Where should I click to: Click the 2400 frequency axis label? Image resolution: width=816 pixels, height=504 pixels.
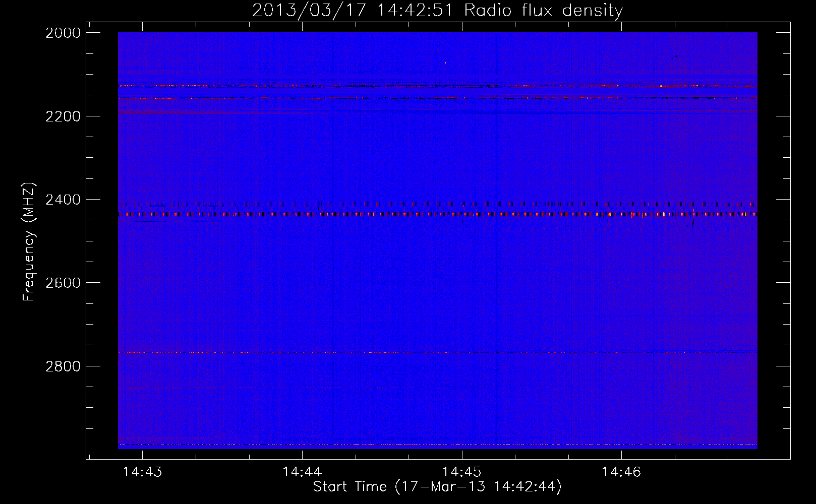pos(63,200)
